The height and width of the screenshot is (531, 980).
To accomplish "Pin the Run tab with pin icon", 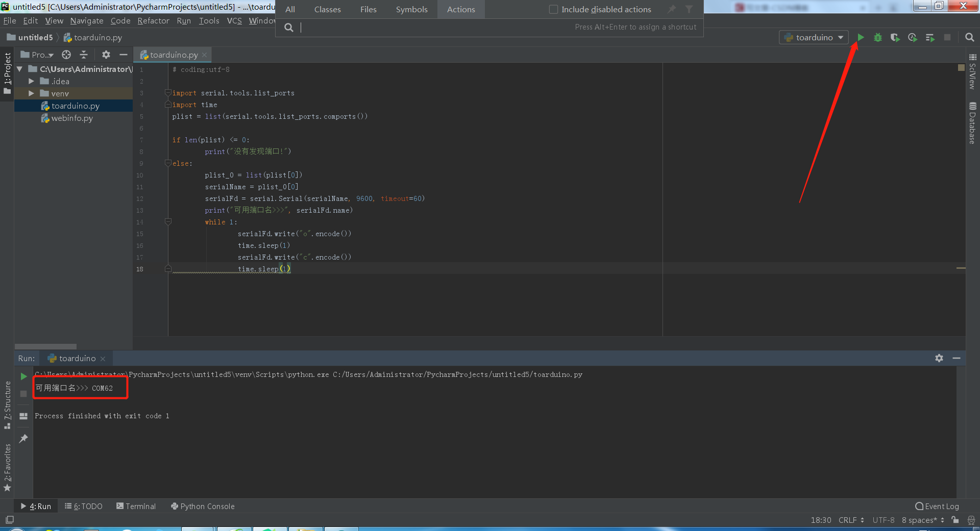I will click(23, 438).
